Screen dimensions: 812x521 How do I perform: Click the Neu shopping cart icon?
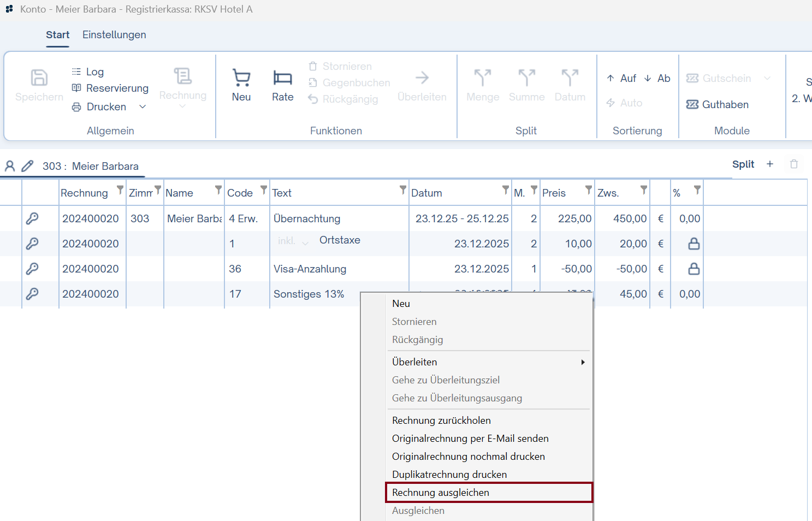241,79
